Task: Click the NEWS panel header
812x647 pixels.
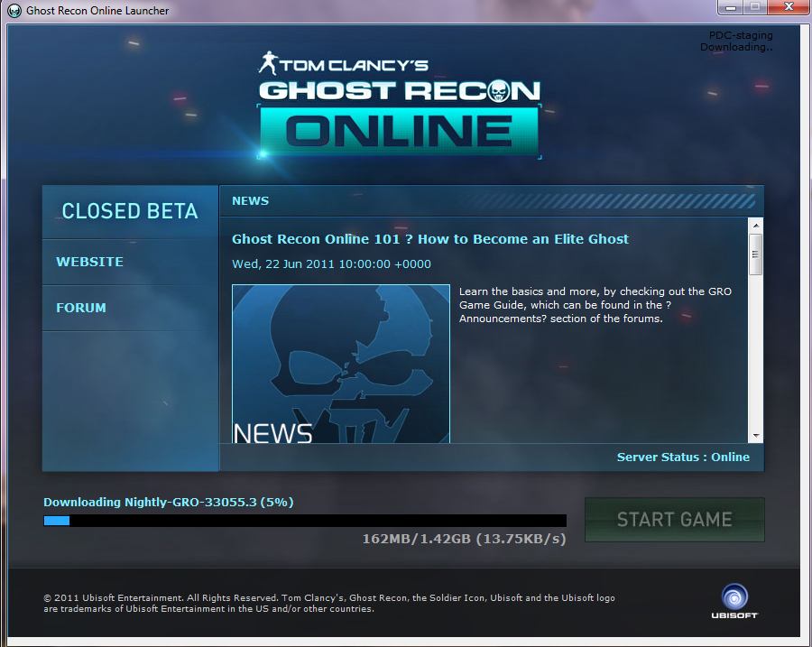Action: click(491, 201)
